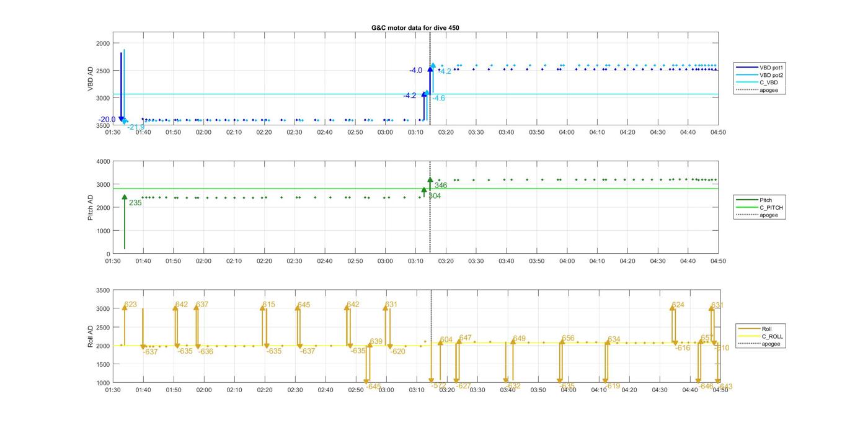The width and height of the screenshot is (868, 430).
Task: Select the '-20.0' VBD data label
Action: tap(107, 120)
